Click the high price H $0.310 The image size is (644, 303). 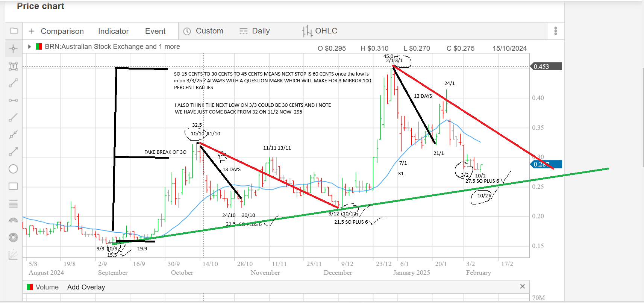(x=374, y=48)
